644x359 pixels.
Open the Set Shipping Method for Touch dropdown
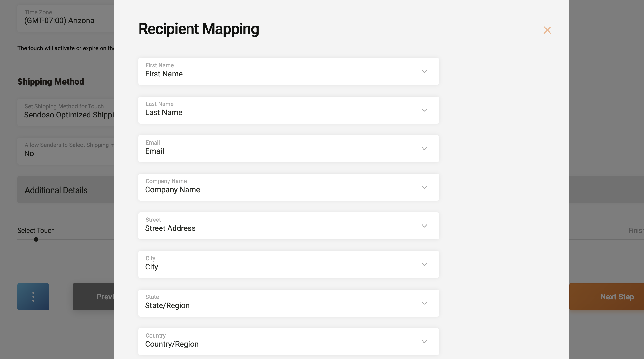tap(66, 112)
